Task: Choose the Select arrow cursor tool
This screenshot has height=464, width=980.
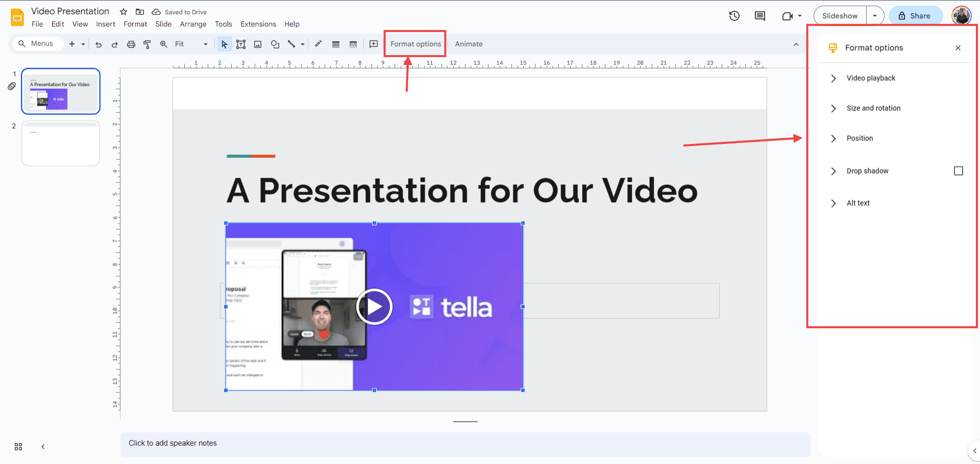Action: (x=224, y=44)
